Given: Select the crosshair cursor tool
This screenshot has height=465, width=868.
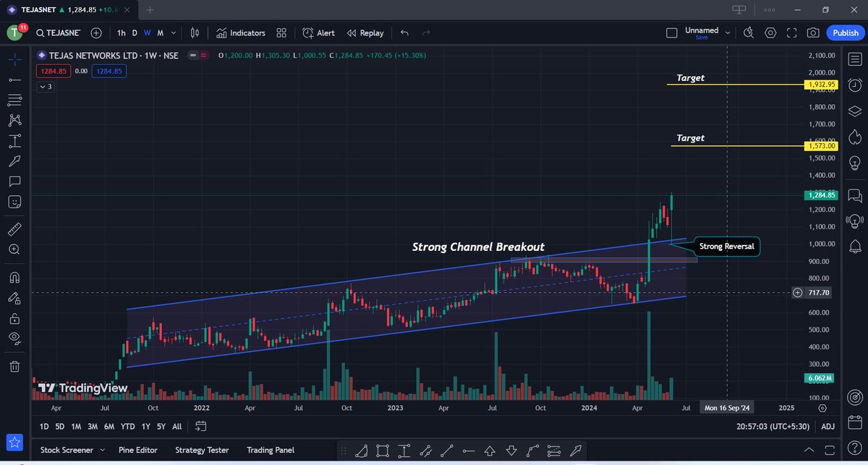Looking at the screenshot, I should click(14, 59).
